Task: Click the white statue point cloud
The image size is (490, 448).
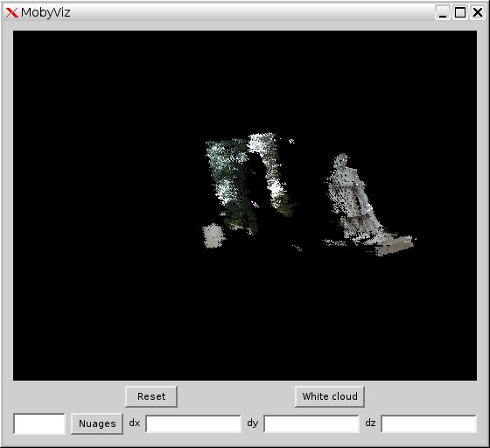Action: (x=349, y=193)
